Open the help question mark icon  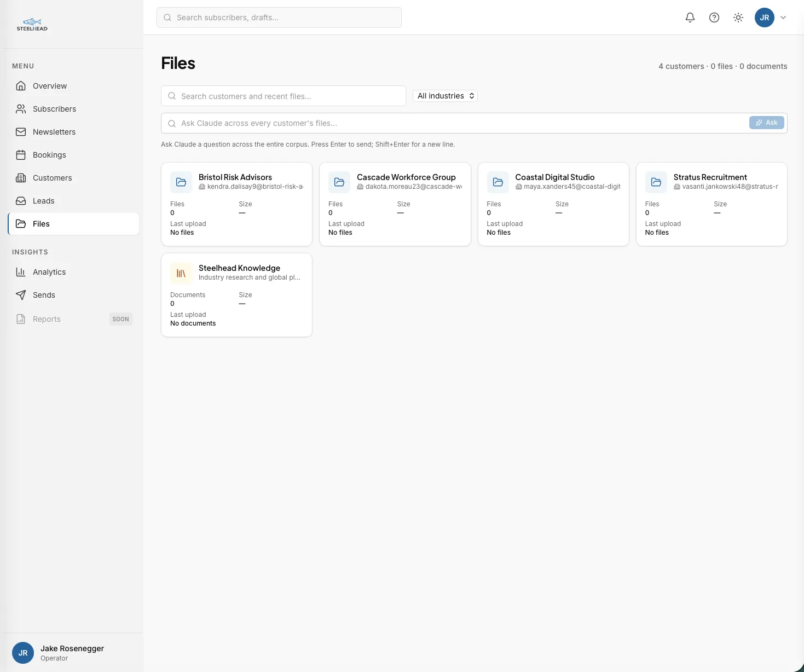pos(714,18)
